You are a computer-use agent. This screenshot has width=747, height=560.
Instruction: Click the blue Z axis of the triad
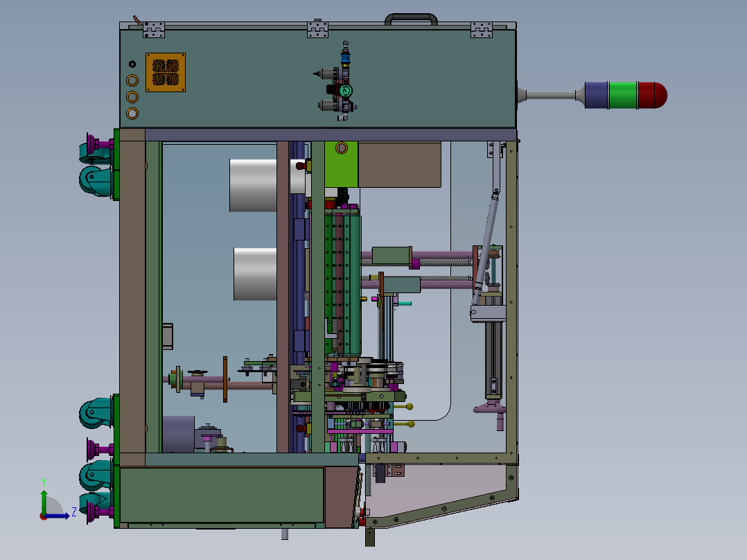pos(58,515)
